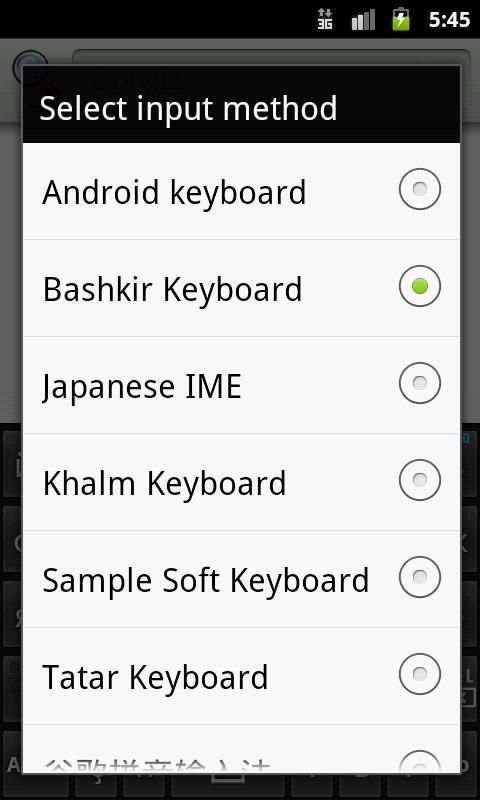Choose the Tatar Keyboard list entry
This screenshot has height=800, width=480.
click(241, 676)
